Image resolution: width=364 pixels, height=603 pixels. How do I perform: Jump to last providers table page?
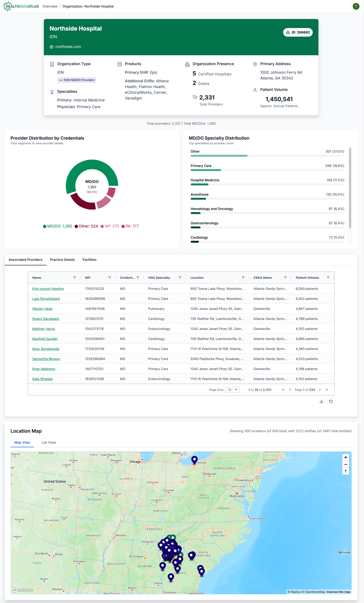pyautogui.click(x=327, y=390)
